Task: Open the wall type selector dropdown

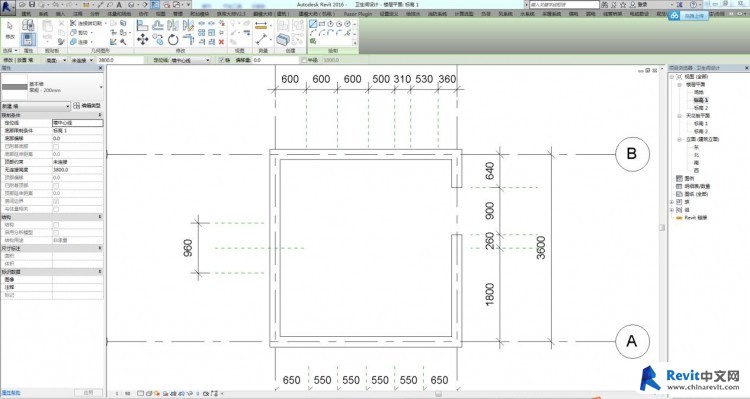Action: click(52, 87)
